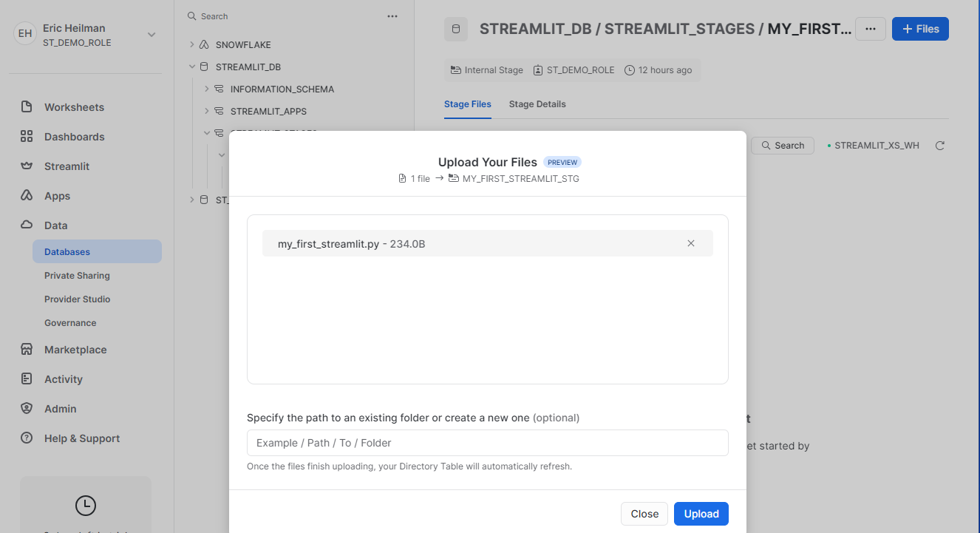Click the refresh icon next to STREAMLIT_XS_WH

click(x=940, y=146)
